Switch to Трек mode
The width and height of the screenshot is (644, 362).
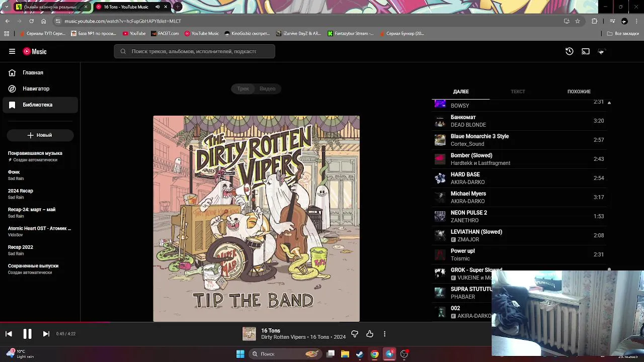[243, 88]
